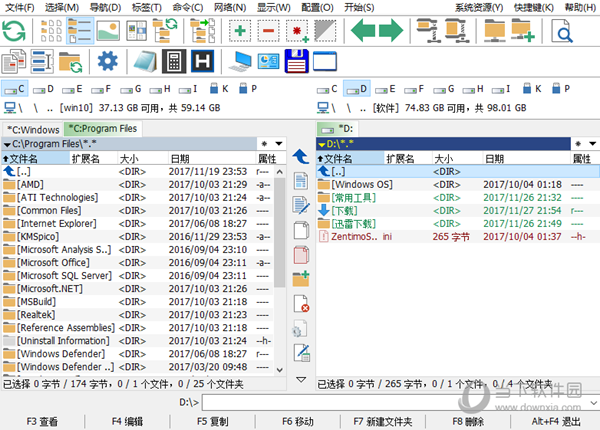Switch to the *C:Program Files tab
The width and height of the screenshot is (600, 430).
pos(103,129)
